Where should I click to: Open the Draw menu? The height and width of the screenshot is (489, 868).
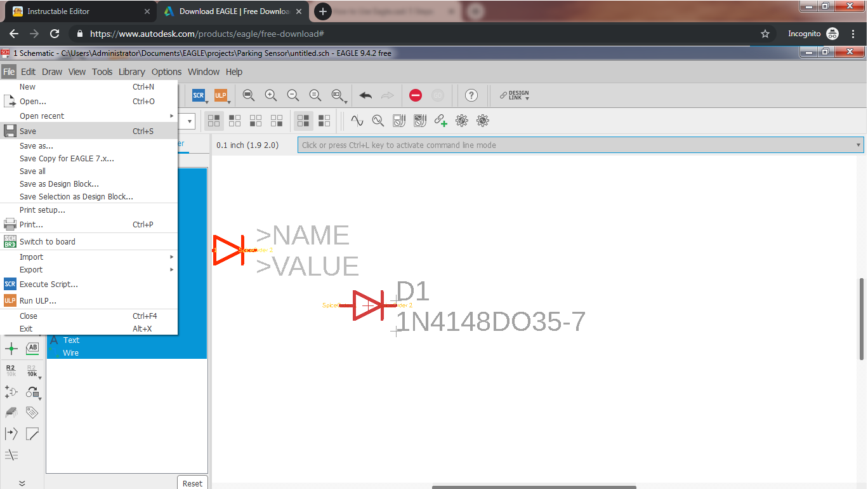click(x=52, y=72)
